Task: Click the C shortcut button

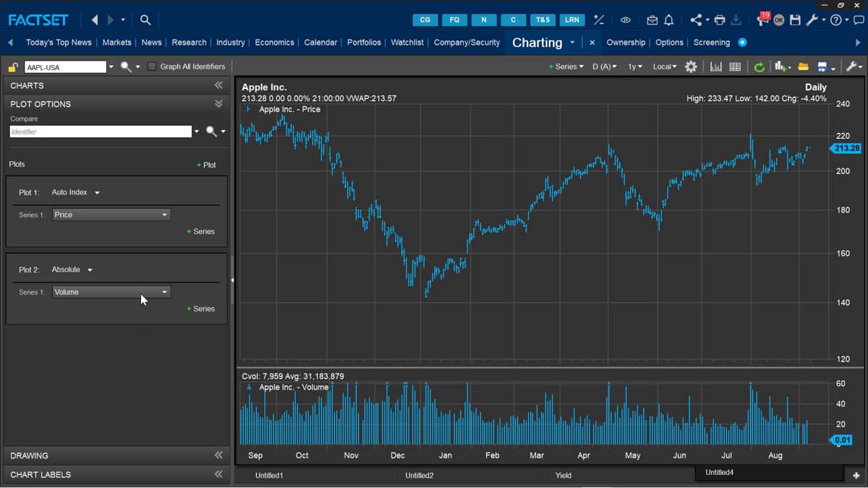Action: click(x=514, y=20)
